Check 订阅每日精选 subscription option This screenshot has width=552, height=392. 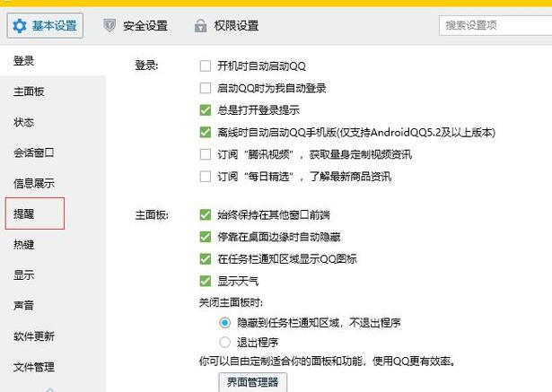click(x=206, y=177)
